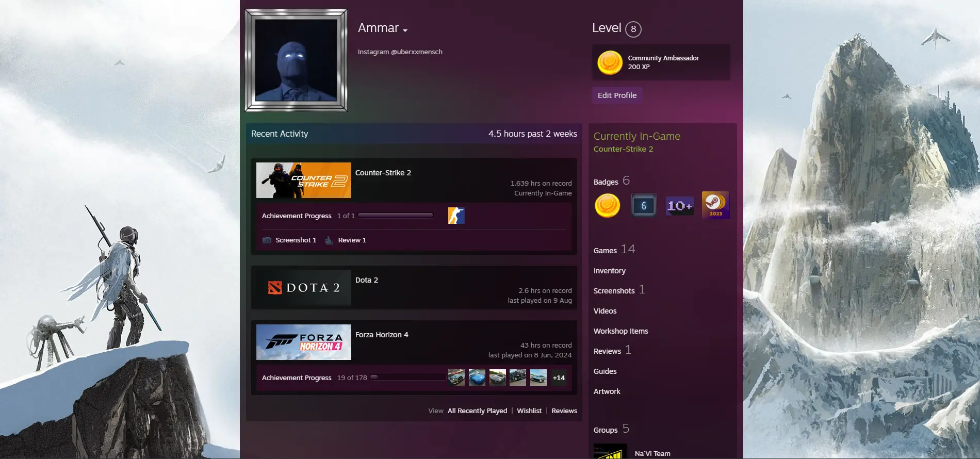Open the Screenshots sidebar link
The width and height of the screenshot is (980, 459).
(619, 290)
